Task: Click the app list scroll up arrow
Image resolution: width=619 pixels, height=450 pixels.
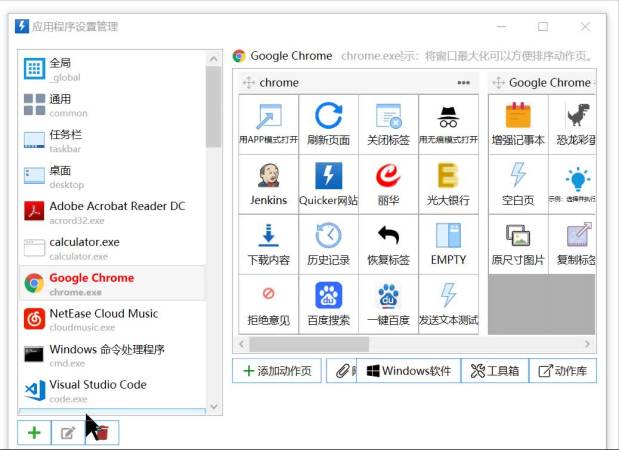Action: (214, 59)
